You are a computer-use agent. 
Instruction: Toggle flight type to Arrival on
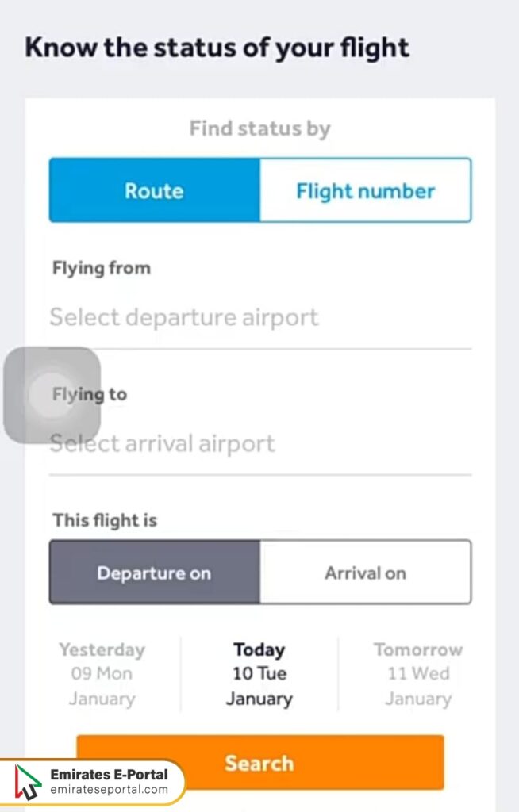(x=365, y=573)
